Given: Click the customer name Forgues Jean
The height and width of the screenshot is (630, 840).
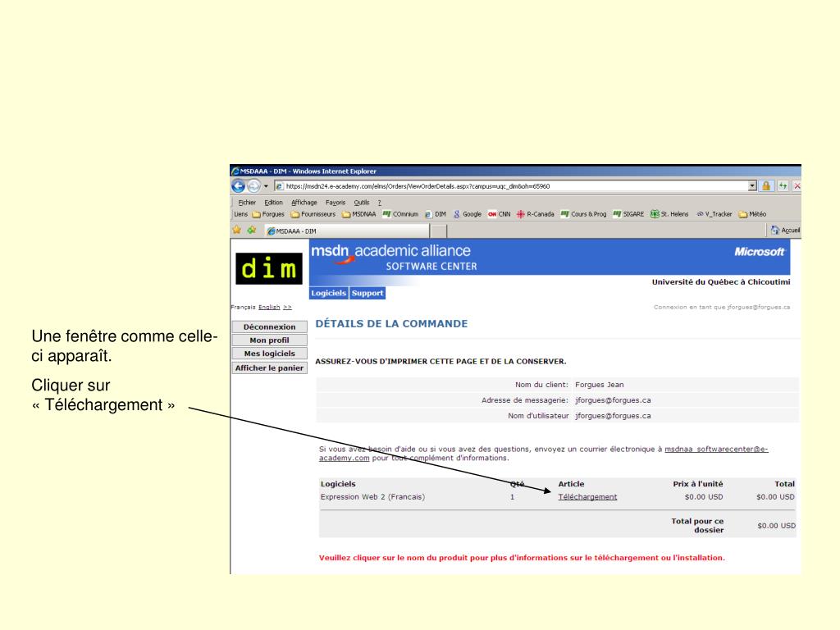Looking at the screenshot, I should pyautogui.click(x=600, y=385).
